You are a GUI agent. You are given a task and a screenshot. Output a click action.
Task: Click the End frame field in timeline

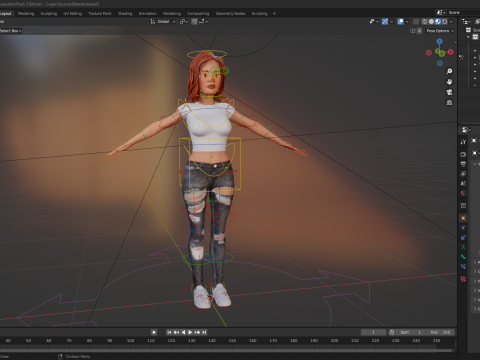pos(440,332)
